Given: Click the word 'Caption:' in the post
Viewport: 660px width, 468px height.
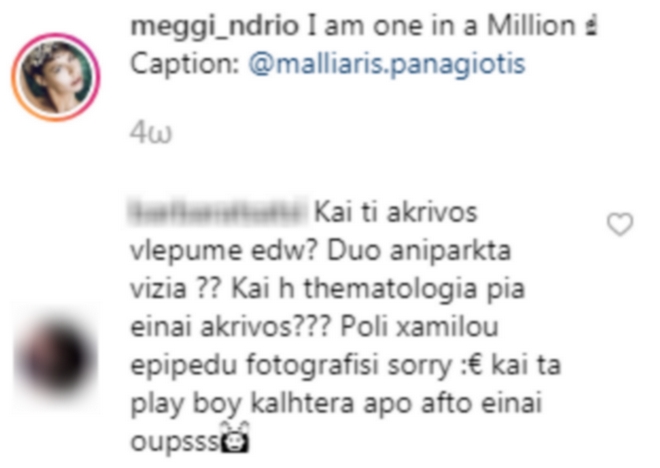Looking at the screenshot, I should (185, 64).
